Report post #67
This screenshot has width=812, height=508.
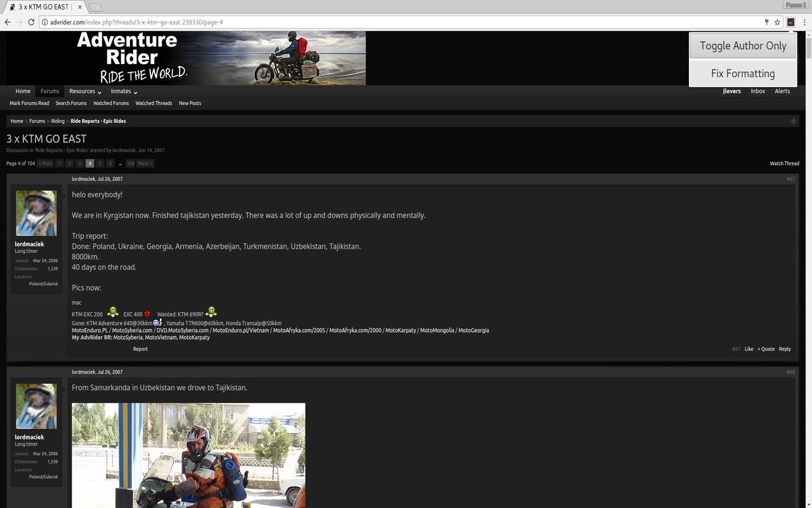(x=140, y=349)
